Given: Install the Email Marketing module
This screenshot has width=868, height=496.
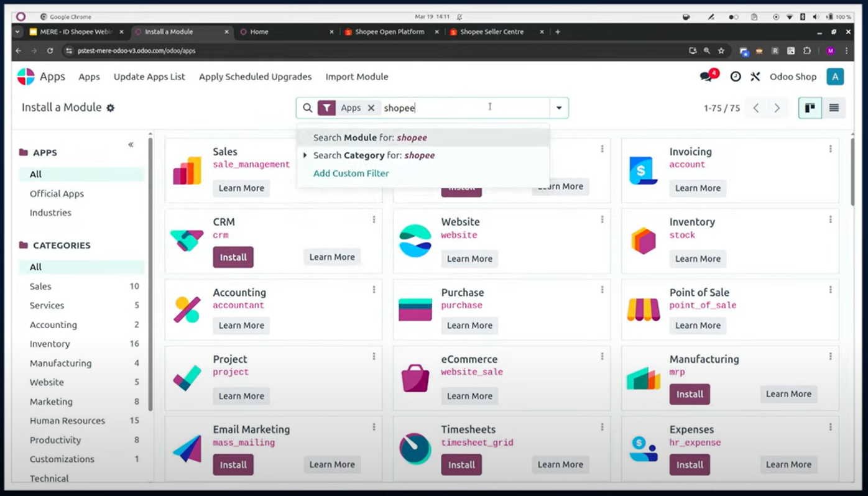Looking at the screenshot, I should click(233, 464).
